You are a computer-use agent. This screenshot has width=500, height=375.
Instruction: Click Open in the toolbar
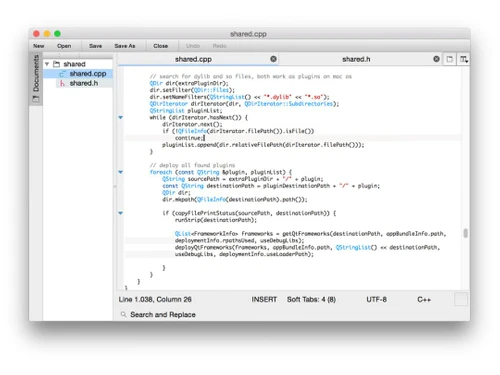[64, 46]
